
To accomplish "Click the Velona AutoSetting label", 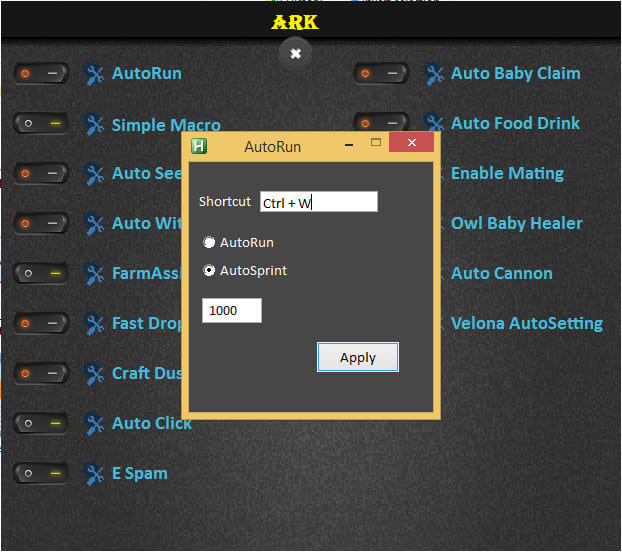I will (x=527, y=324).
